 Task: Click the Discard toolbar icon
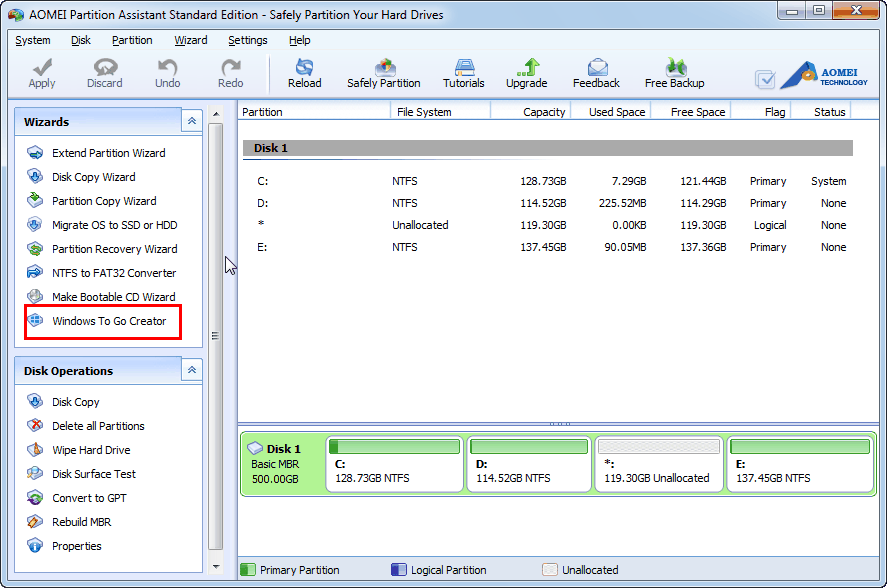click(x=105, y=67)
